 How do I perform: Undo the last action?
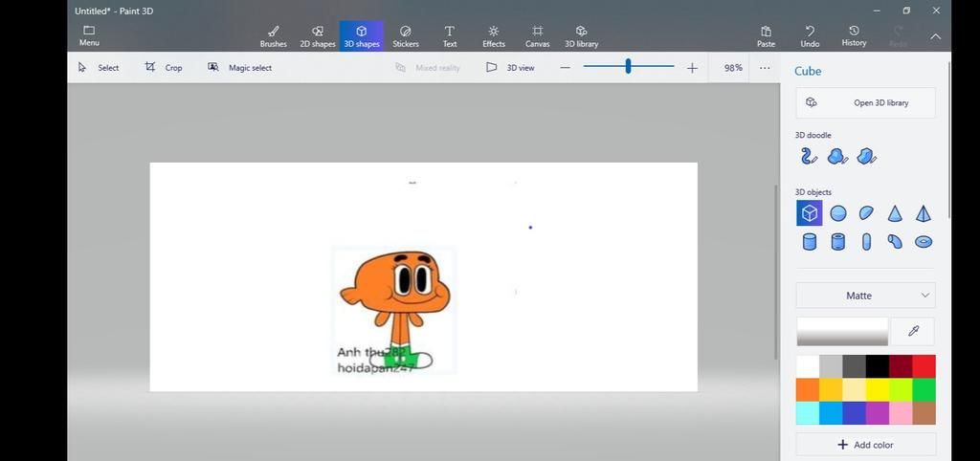pos(810,36)
